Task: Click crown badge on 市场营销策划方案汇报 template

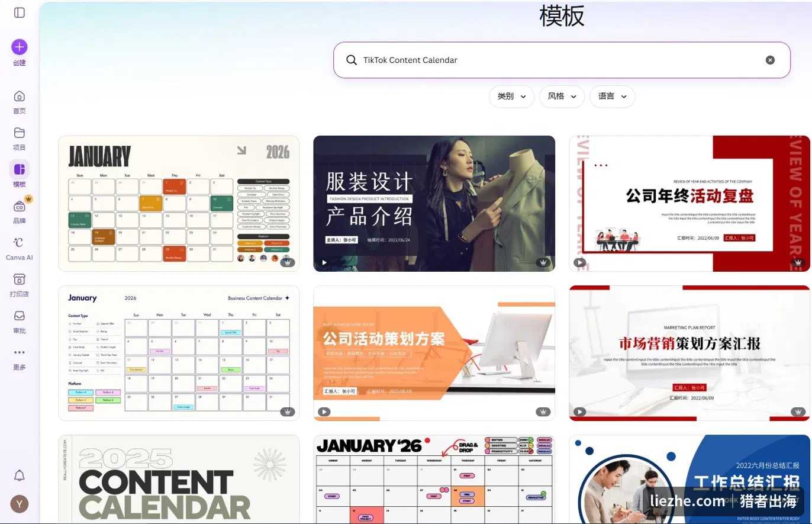Action: (798, 412)
